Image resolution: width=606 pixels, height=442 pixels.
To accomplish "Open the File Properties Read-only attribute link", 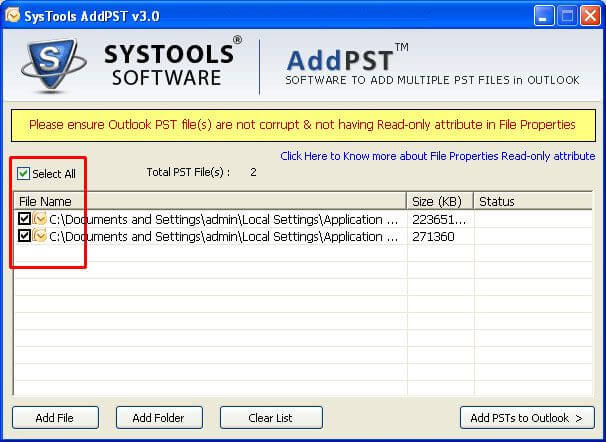I will coord(437,156).
